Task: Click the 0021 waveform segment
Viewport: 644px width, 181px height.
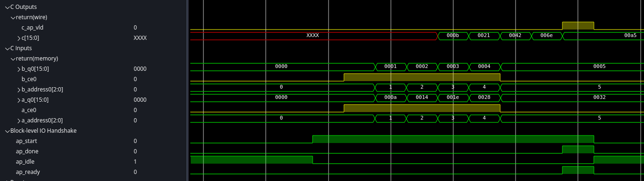Action: (484, 36)
